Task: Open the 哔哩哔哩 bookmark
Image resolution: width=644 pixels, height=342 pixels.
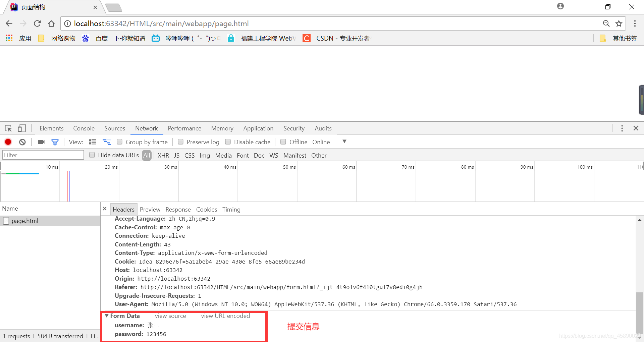Action: [186, 38]
